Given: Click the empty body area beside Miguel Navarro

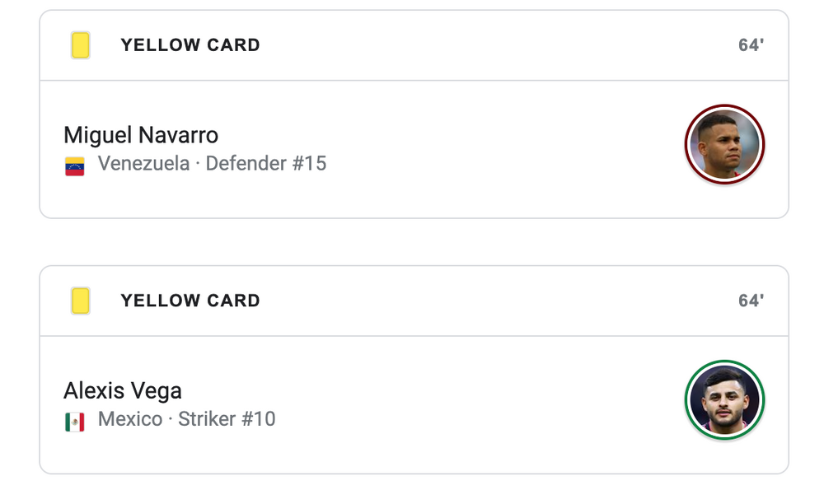Looking at the screenshot, I should (x=494, y=149).
